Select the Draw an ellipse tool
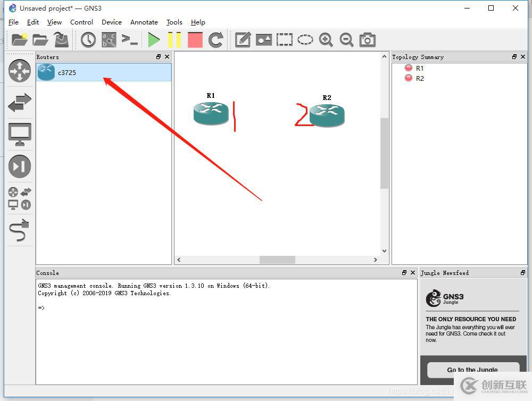This screenshot has height=401, width=532. pos(305,40)
